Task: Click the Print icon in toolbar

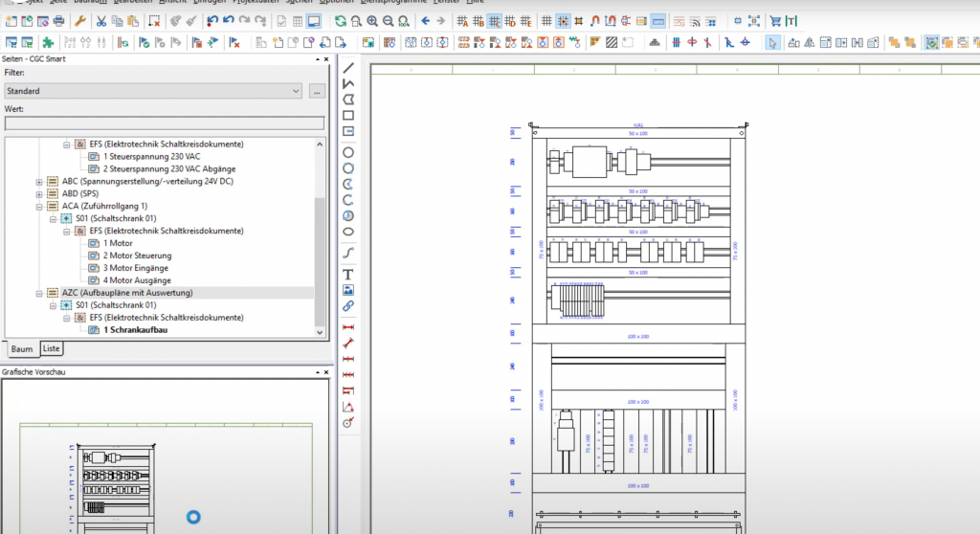Action: click(x=59, y=21)
